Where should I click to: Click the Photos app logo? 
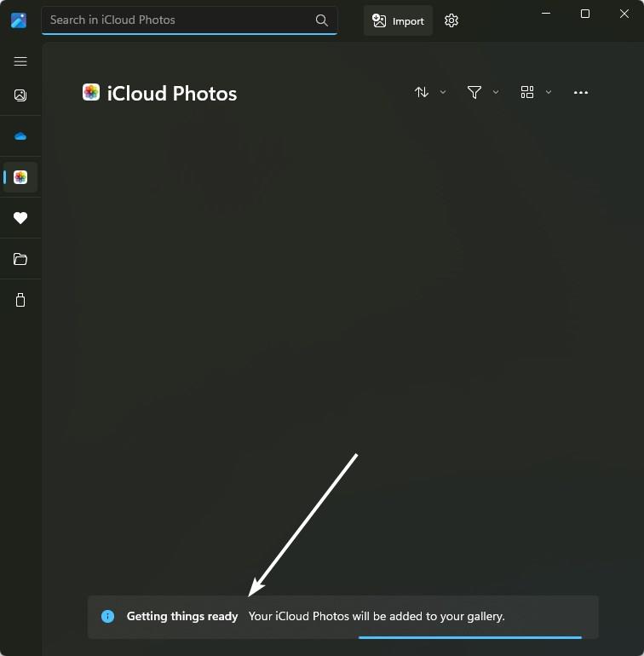click(x=19, y=20)
